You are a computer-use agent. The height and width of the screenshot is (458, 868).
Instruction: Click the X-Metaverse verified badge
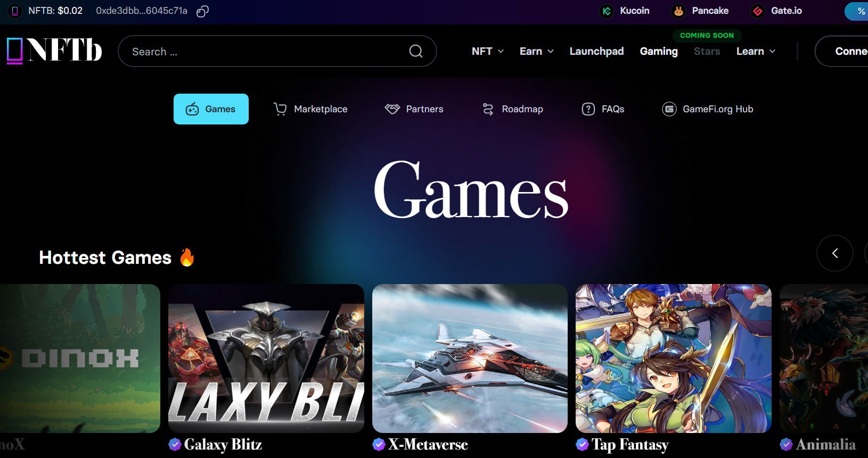[x=379, y=444]
